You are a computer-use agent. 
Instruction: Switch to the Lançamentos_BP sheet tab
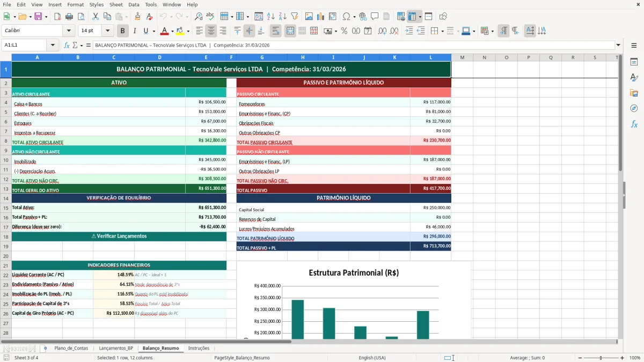click(116, 348)
